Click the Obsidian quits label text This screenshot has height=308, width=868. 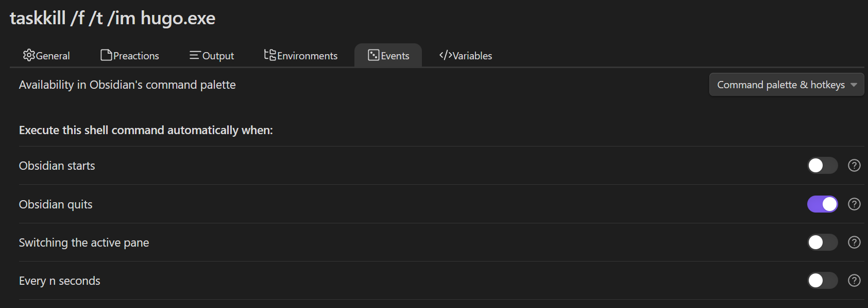[56, 204]
